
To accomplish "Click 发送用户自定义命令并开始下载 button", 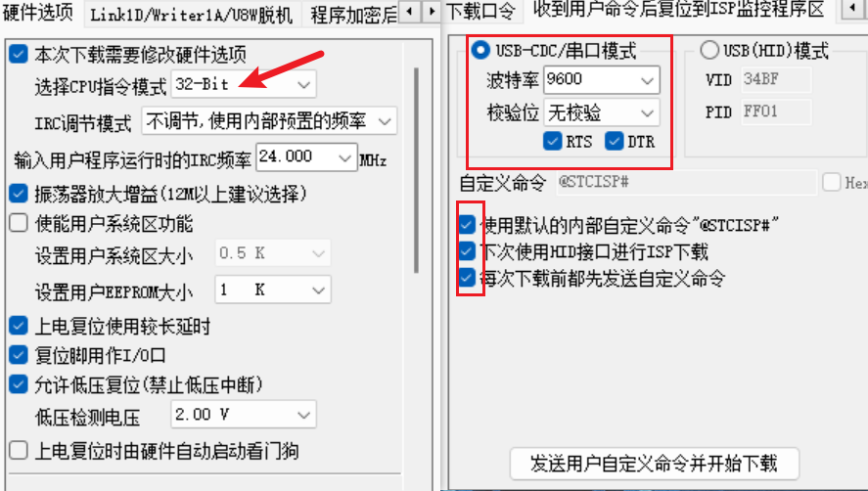I will [655, 464].
